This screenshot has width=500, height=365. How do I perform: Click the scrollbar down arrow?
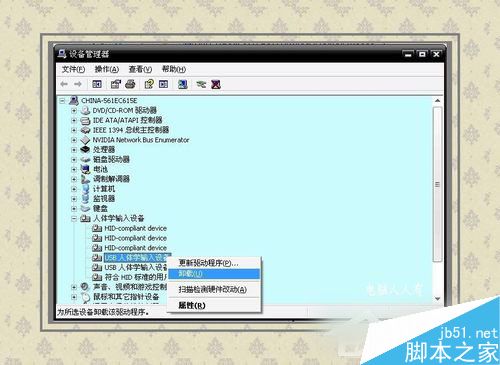pos(437,299)
